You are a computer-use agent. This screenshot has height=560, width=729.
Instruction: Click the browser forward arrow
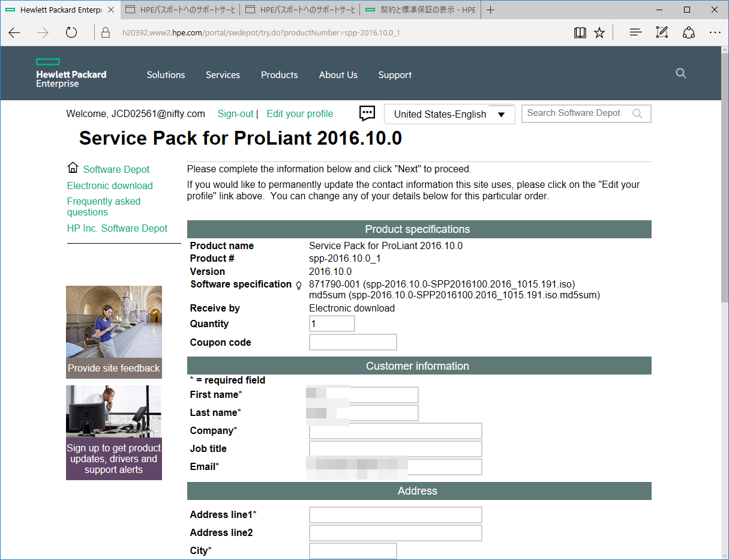click(43, 33)
